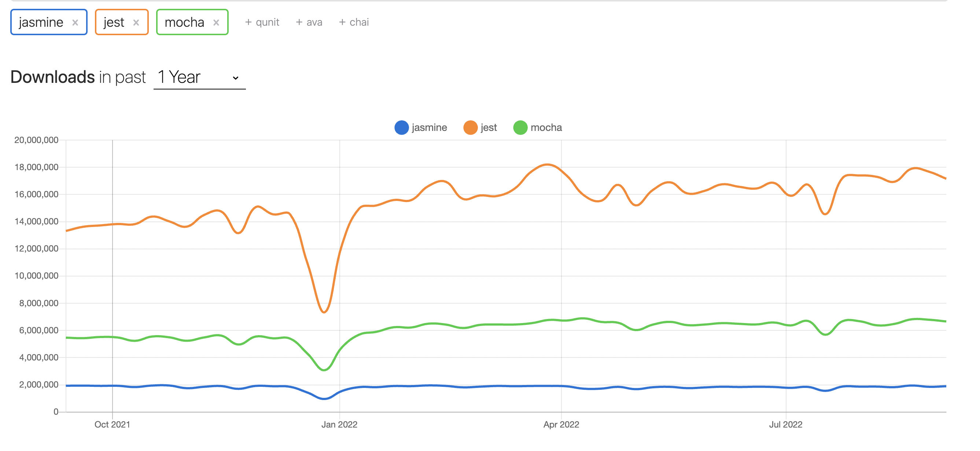Viewport: 980px width, 451px height.
Task: Click mocha legend label text
Action: point(546,128)
